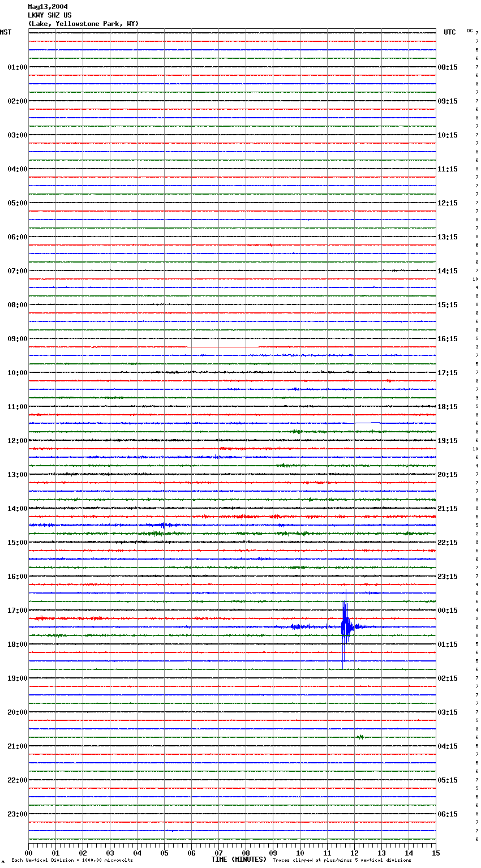Screen dimensions: 481x868
Task: Click the 04:15 UTC time label
Action: pyautogui.click(x=448, y=746)
